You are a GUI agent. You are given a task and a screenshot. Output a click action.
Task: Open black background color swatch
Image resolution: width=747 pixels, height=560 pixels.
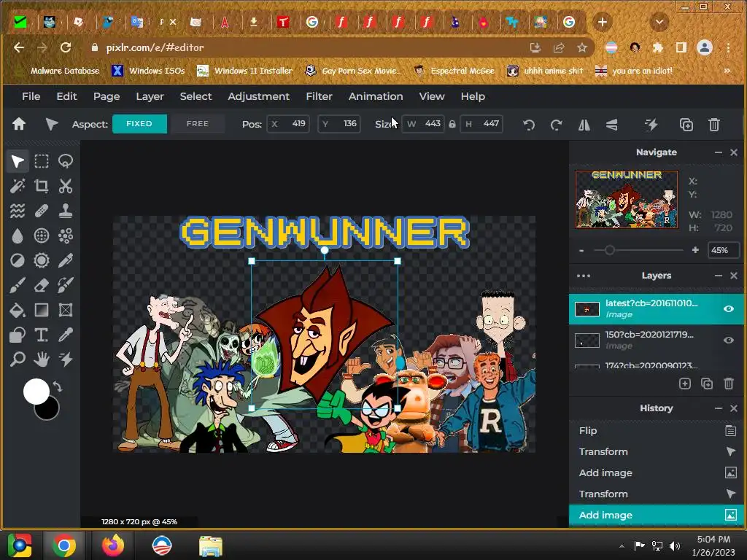point(49,411)
